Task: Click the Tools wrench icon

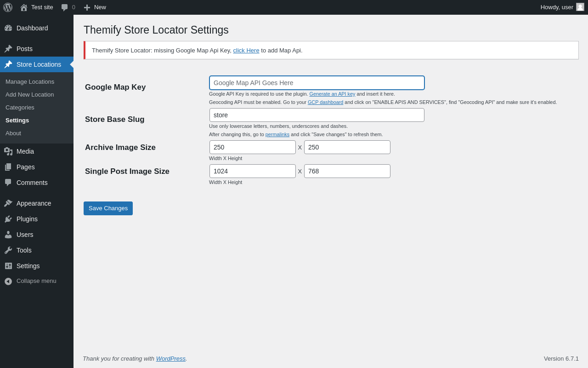Action: tap(8, 250)
